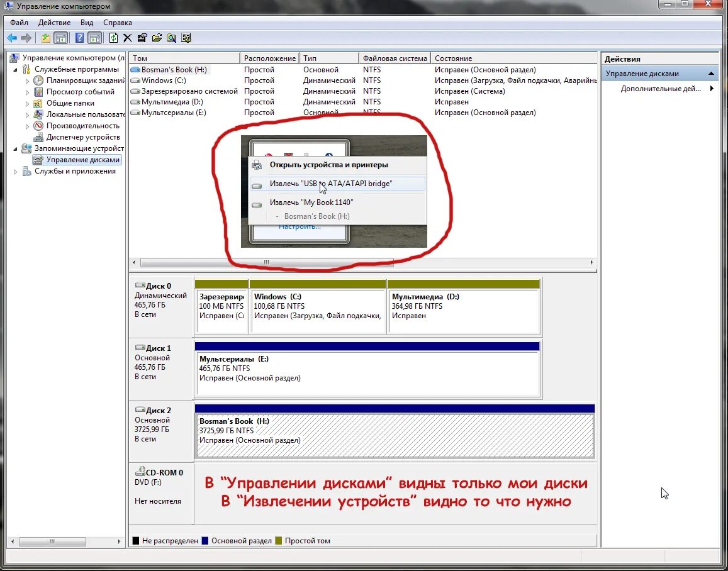The width and height of the screenshot is (728, 571).
Task: Click the Просмотр событий tree icon
Action: [38, 92]
